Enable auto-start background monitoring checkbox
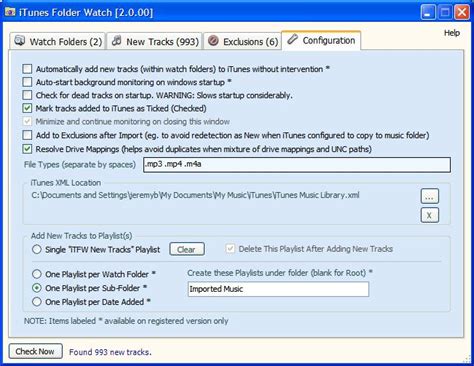 [x=27, y=82]
